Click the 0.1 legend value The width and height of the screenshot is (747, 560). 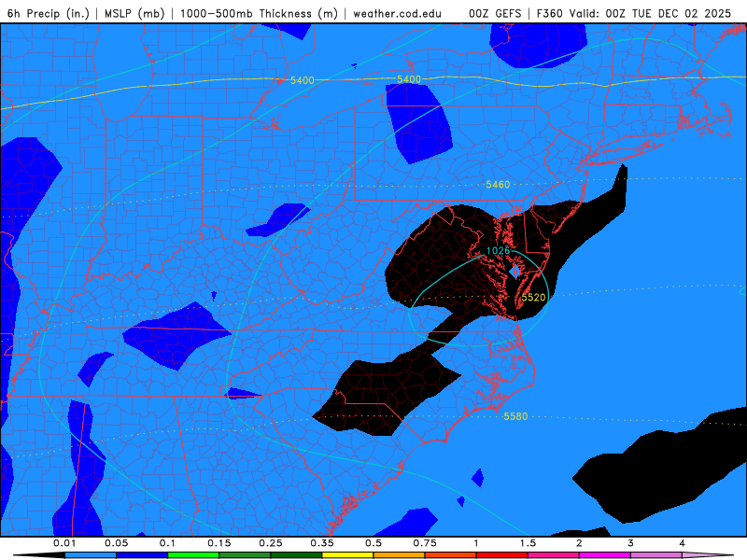pos(168,543)
